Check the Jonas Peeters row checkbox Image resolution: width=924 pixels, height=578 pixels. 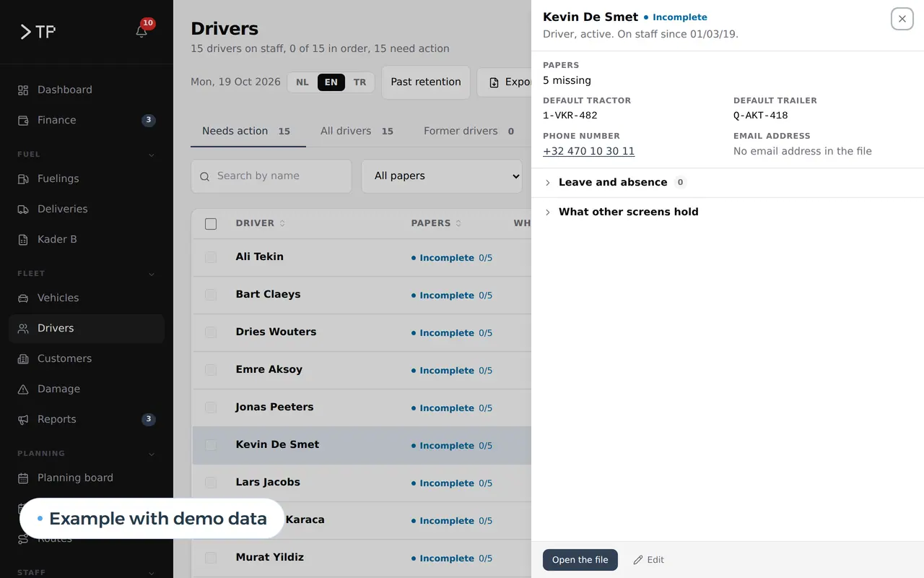[x=211, y=407]
